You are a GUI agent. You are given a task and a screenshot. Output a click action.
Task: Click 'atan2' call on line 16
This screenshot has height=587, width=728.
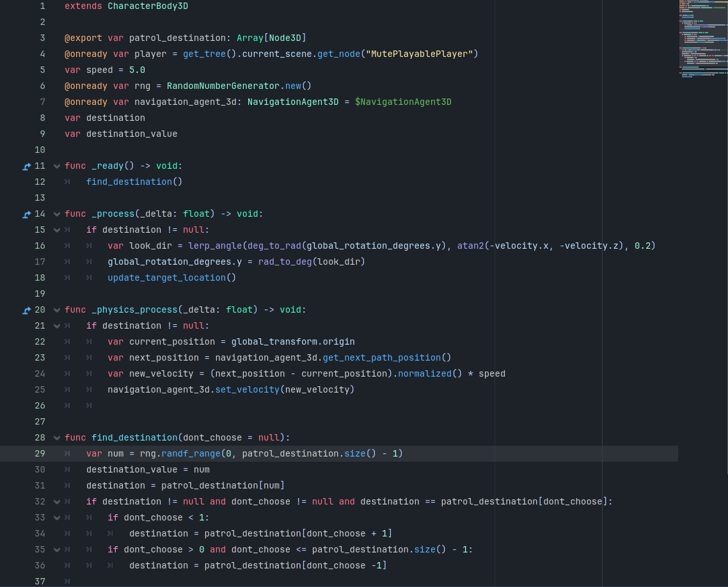point(470,246)
